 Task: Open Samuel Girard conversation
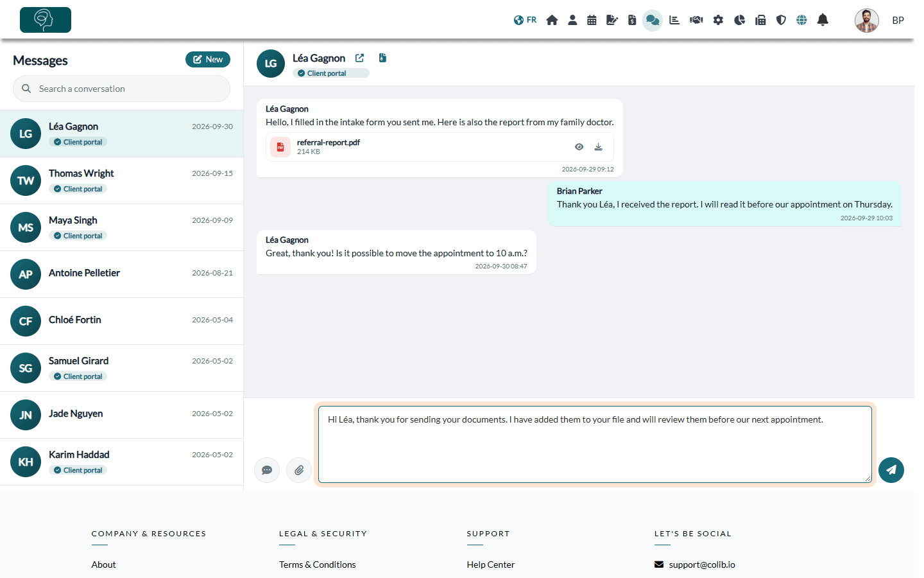click(121, 368)
